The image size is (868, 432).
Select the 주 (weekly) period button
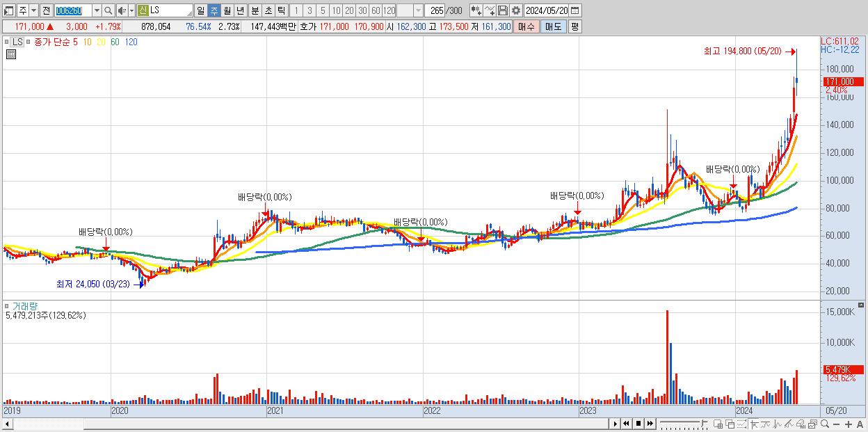tap(214, 10)
